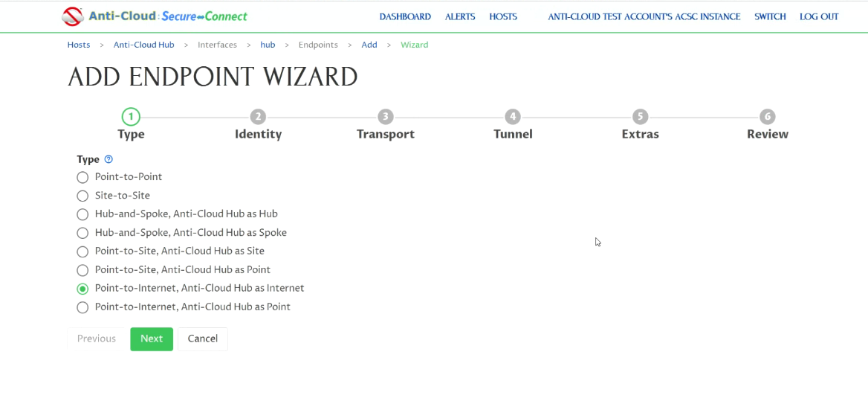This screenshot has height=407, width=868.
Task: Open the Type help question-mark icon
Action: click(x=108, y=160)
